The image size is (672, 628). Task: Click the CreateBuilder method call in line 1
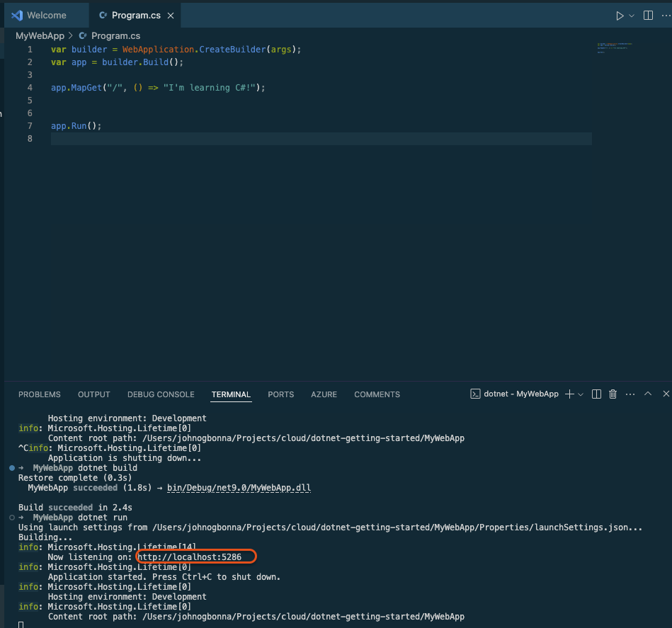232,50
